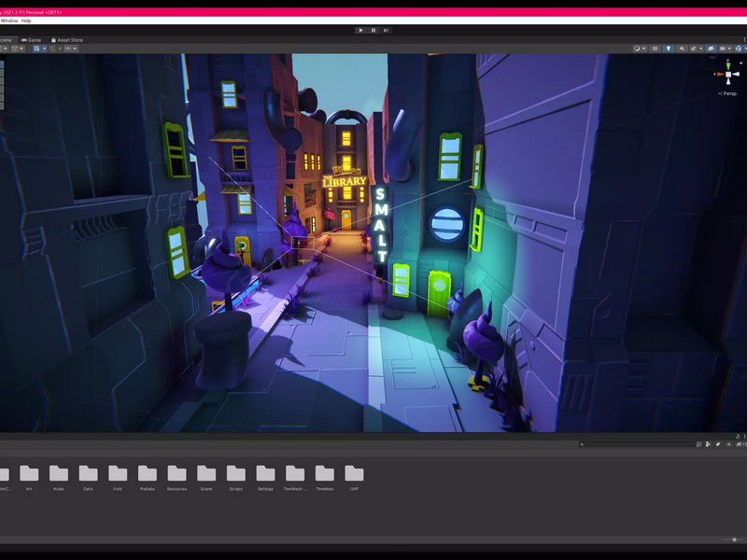Toggle scene lighting with the lightbulb icon
Viewport: 747px width, 560px height.
(669, 49)
